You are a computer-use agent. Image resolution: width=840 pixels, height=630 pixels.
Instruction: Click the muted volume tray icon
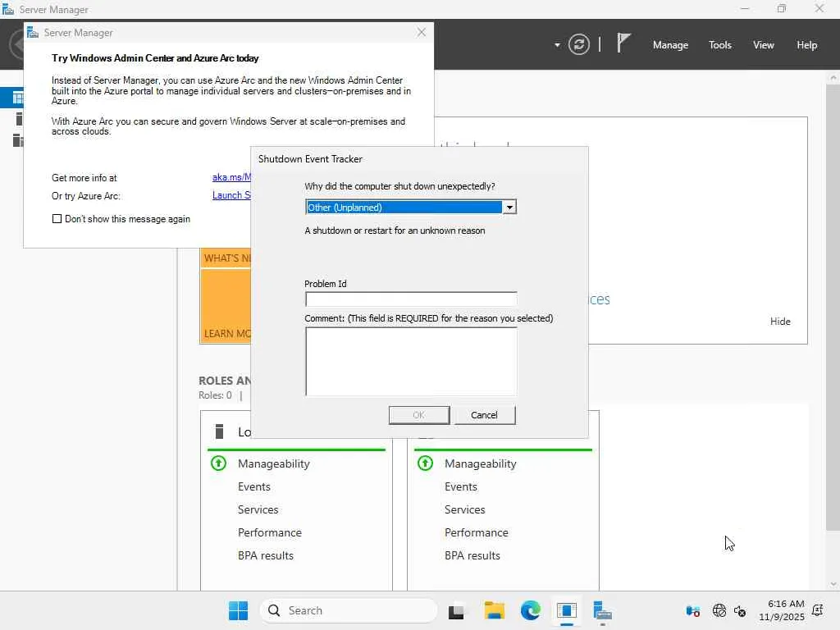coord(740,610)
